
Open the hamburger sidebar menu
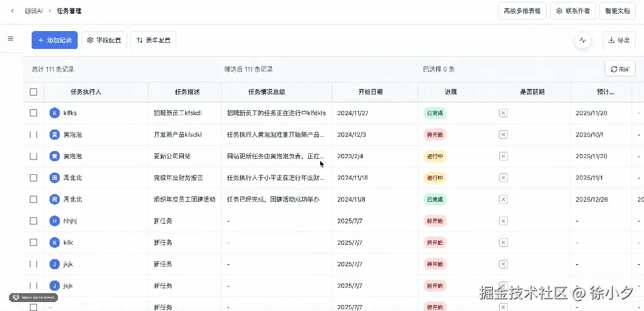11,39
